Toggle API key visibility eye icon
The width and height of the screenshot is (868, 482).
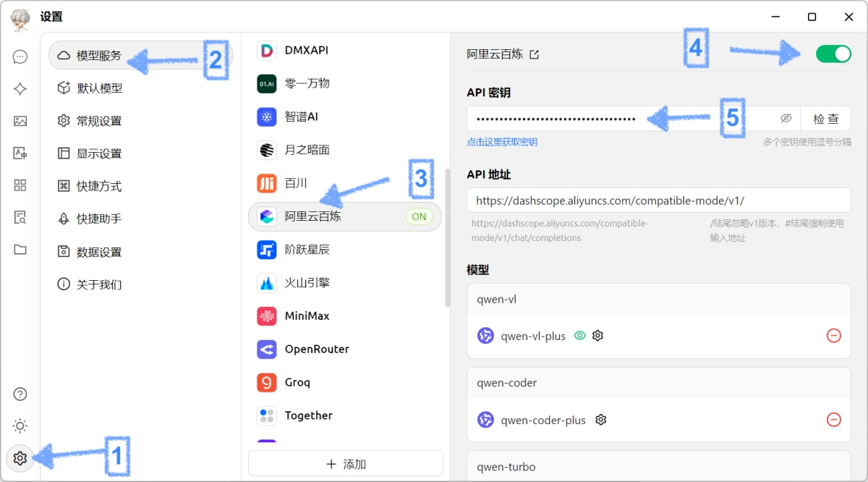786,119
